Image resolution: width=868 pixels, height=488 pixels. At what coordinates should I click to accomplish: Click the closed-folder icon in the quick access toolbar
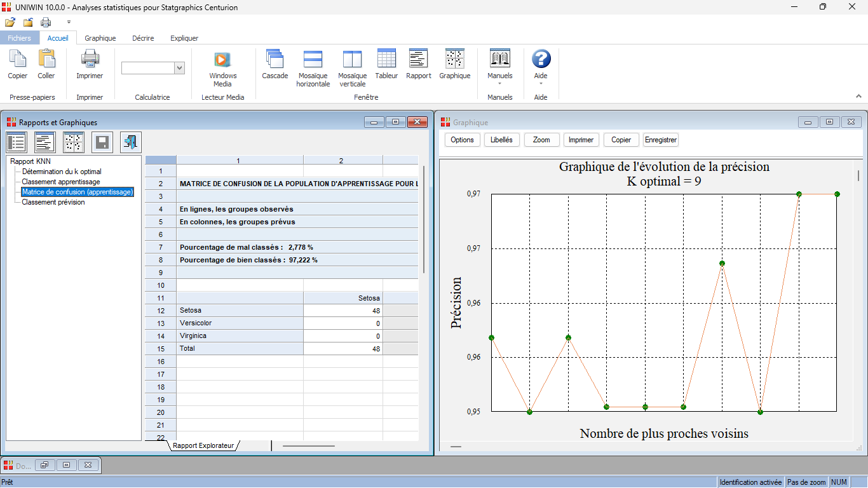[28, 22]
